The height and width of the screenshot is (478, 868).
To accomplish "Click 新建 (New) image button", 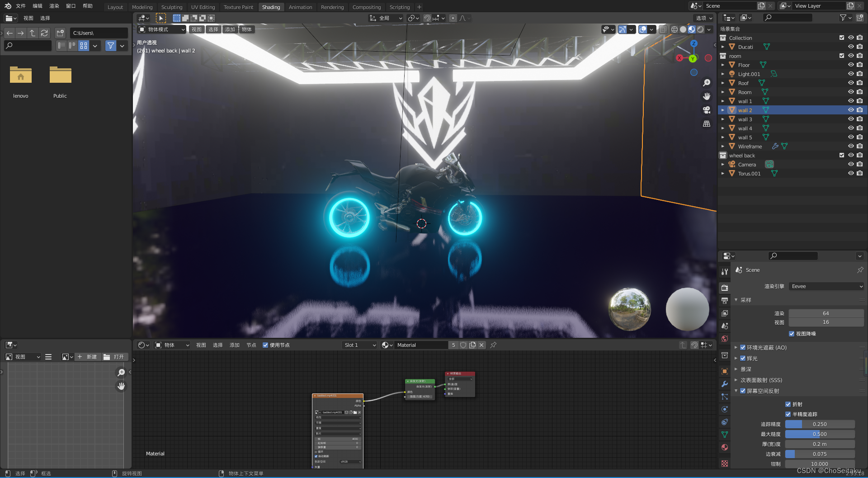I will coord(87,357).
